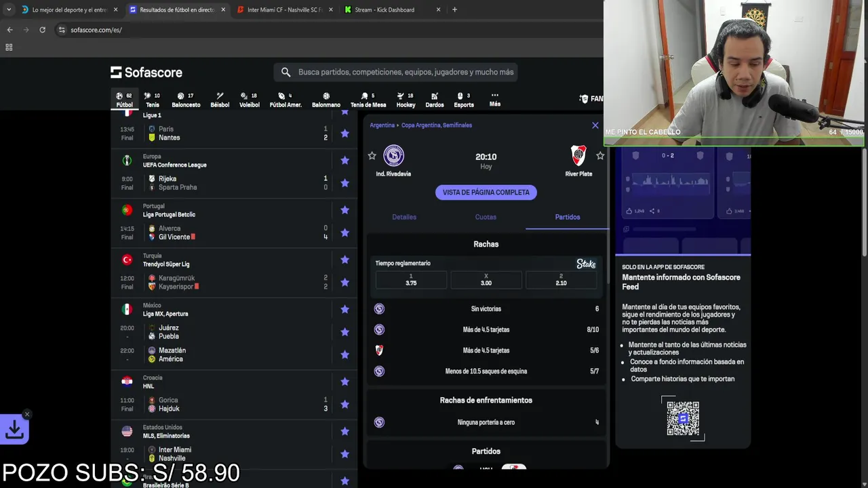The height and width of the screenshot is (488, 868).
Task: Click the Croacia flag league icon
Action: point(127,382)
